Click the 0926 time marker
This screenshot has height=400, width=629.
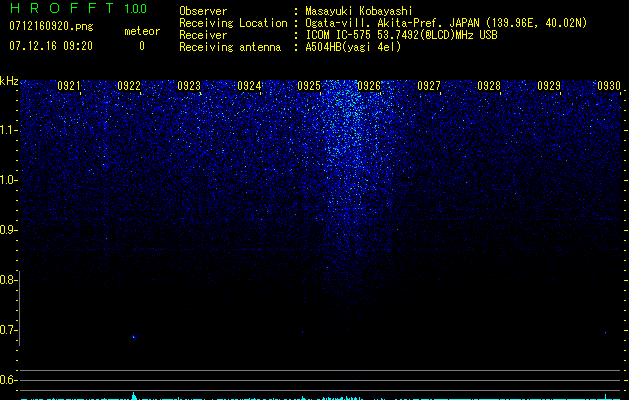(x=369, y=85)
